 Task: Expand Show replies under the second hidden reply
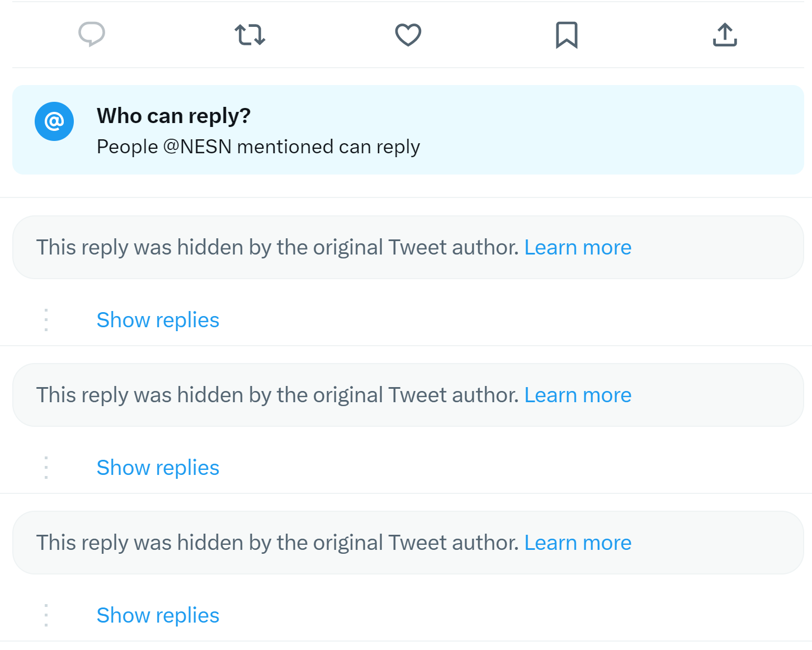(158, 468)
